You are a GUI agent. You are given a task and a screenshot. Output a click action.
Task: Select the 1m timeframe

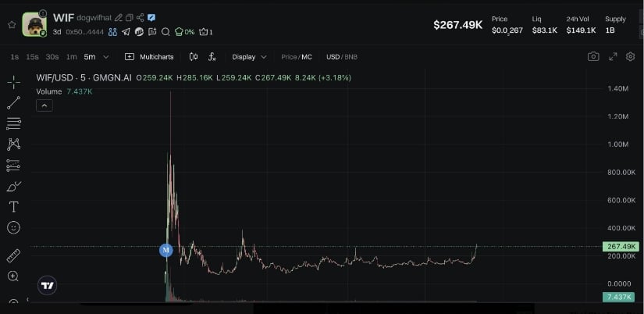[x=72, y=57]
